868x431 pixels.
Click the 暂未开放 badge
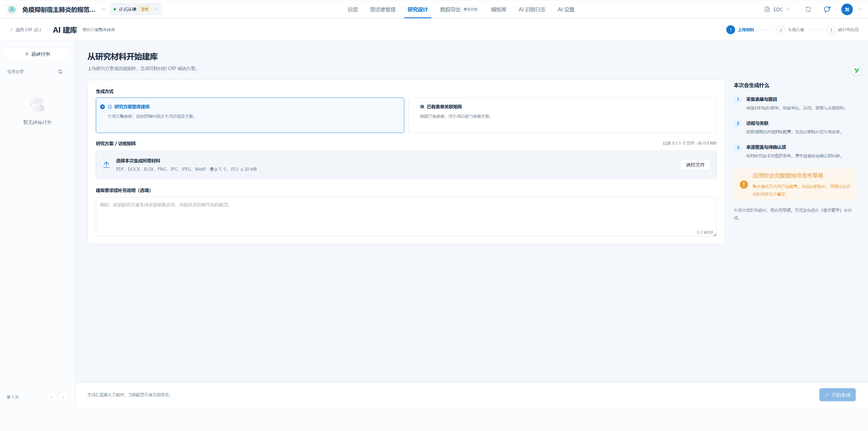[470, 9]
